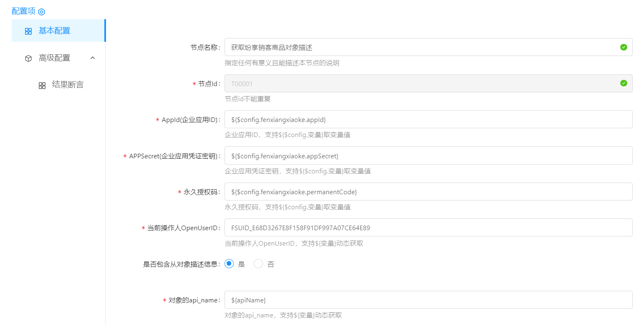Click the hexagon icon next to 配置项
Image resolution: width=644 pixels, height=325 pixels.
point(41,12)
